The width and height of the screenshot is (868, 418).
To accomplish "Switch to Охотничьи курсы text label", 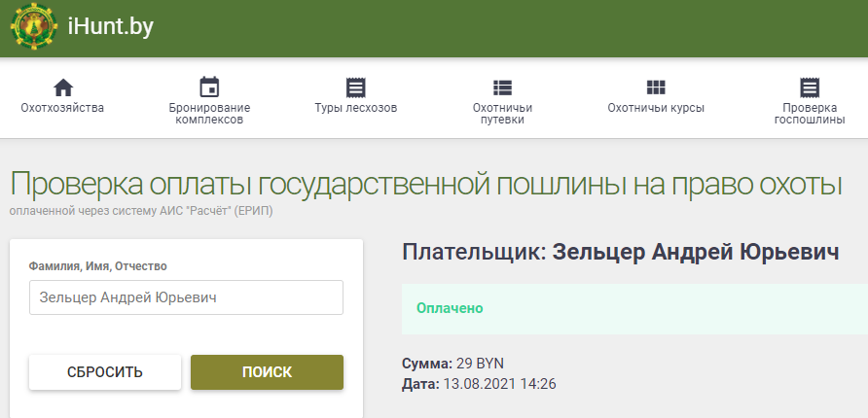I will 656,108.
